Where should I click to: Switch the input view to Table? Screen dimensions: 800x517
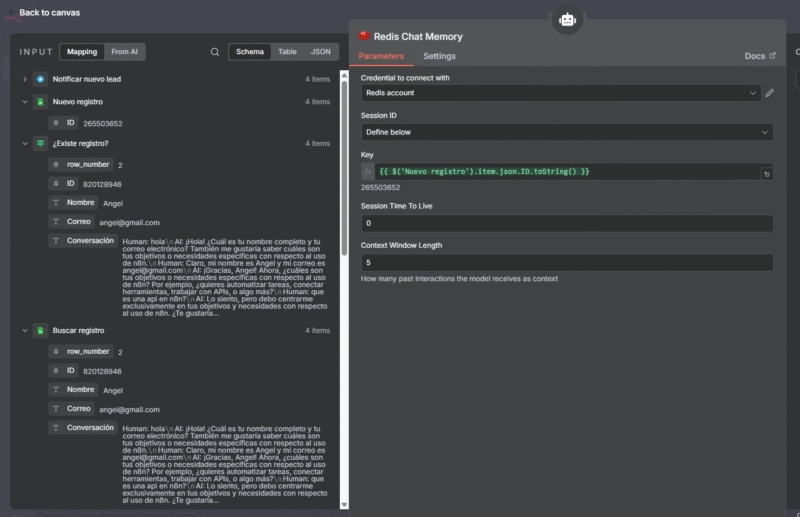287,52
